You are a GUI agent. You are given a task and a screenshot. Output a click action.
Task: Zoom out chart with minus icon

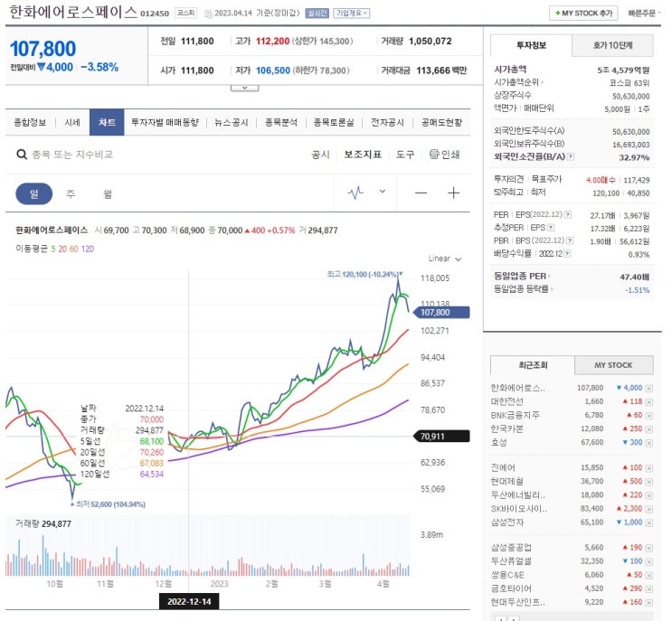(421, 193)
